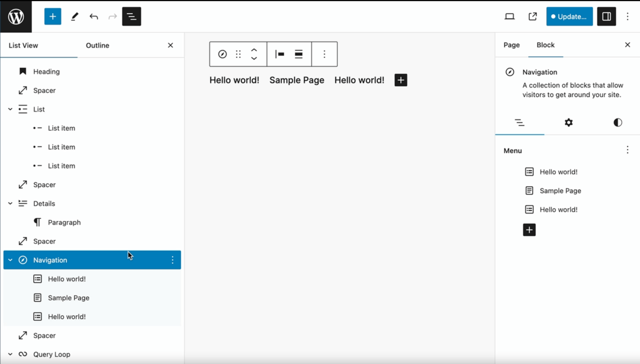Select Sample Page under the Navigation block

pyautogui.click(x=68, y=298)
